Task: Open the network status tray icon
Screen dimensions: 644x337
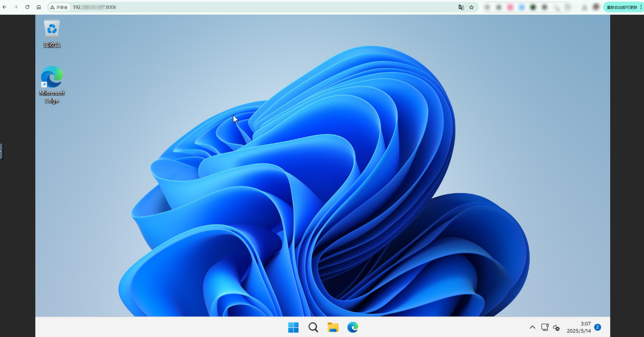Action: click(545, 327)
